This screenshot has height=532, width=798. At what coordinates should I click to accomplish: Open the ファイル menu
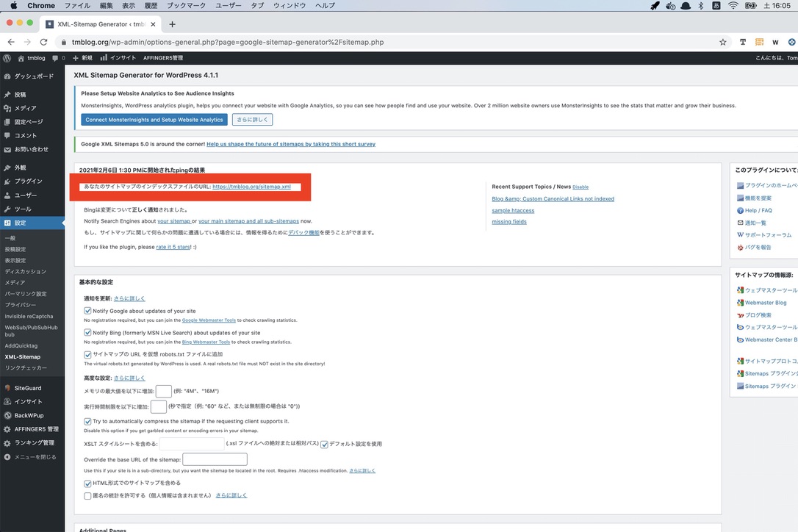coord(77,6)
